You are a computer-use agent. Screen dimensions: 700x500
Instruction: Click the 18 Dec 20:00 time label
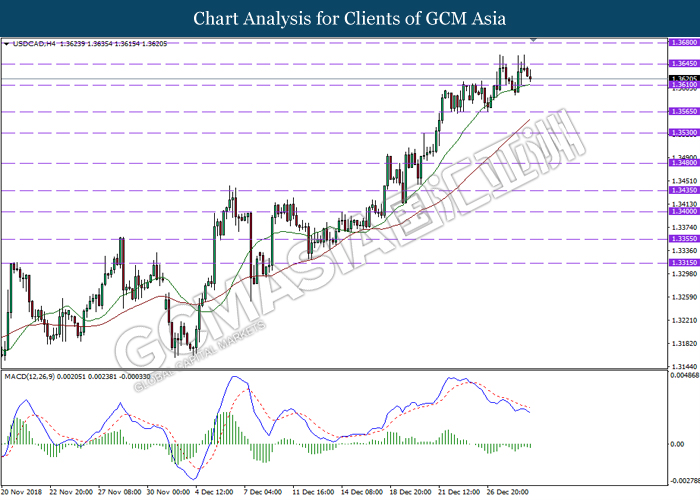[x=411, y=492]
